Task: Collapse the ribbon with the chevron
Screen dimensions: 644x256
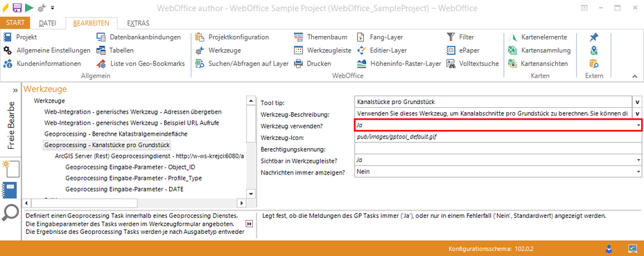Action: click(634, 76)
